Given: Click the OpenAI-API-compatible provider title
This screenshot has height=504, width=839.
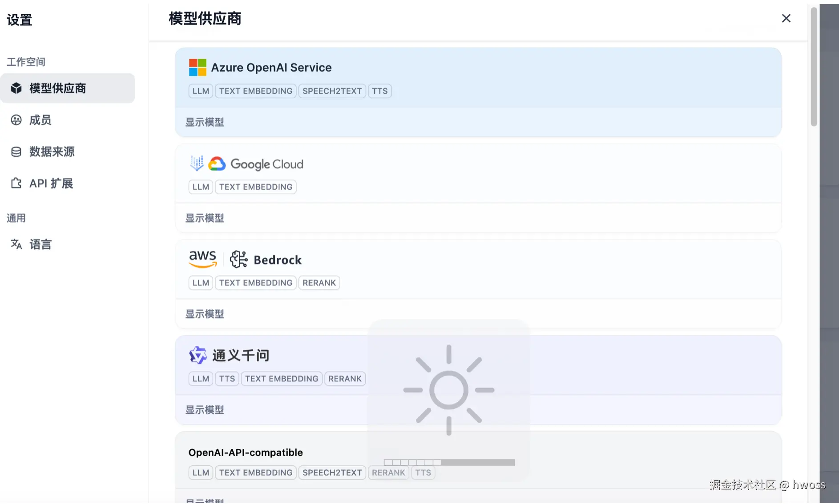Looking at the screenshot, I should tap(246, 452).
